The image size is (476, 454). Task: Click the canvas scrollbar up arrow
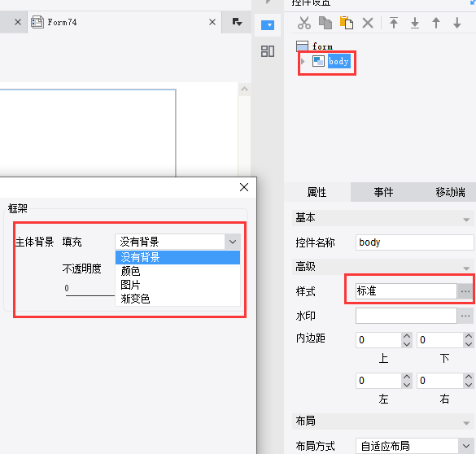tap(244, 89)
